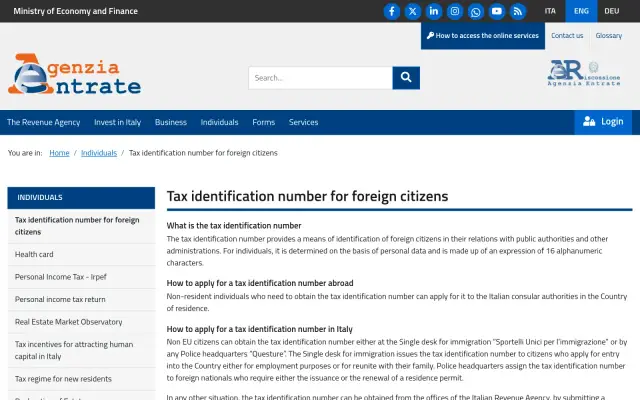Focus the Search input field
The width and height of the screenshot is (640, 400).
[320, 78]
